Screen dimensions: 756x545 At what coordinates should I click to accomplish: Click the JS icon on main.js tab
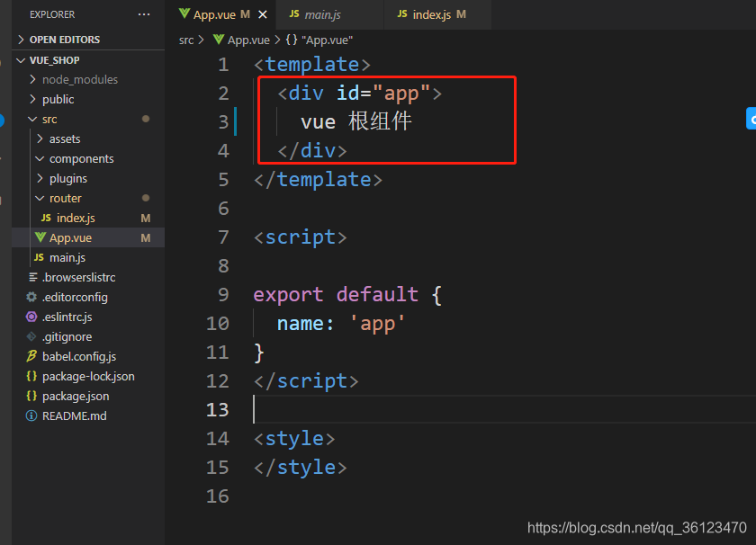click(294, 14)
